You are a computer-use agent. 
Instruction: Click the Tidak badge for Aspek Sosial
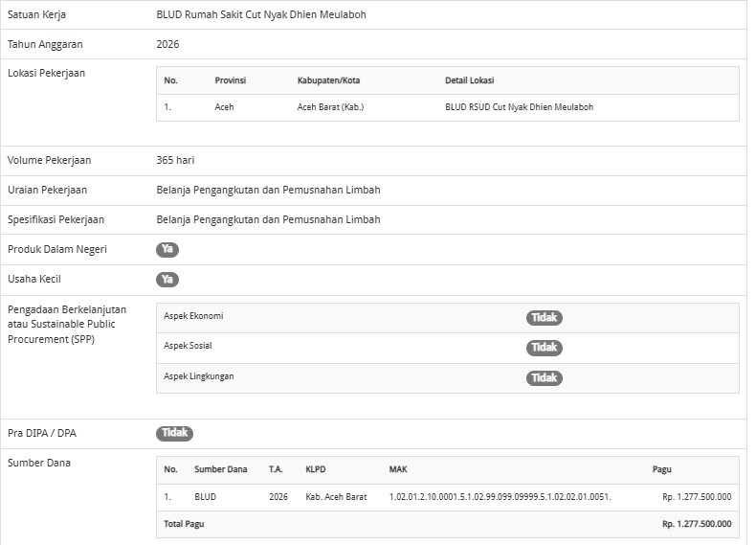(544, 348)
